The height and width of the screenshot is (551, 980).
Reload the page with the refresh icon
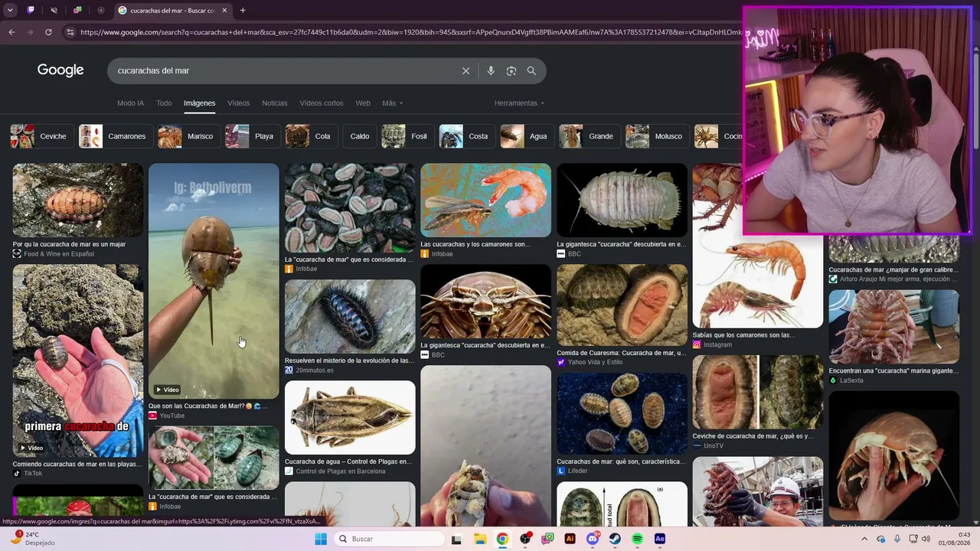48,32
